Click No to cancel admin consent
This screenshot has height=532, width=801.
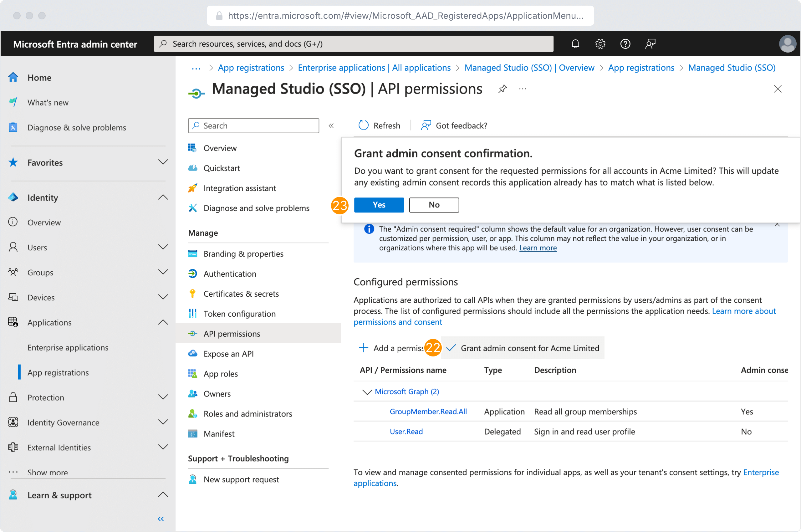pyautogui.click(x=434, y=205)
